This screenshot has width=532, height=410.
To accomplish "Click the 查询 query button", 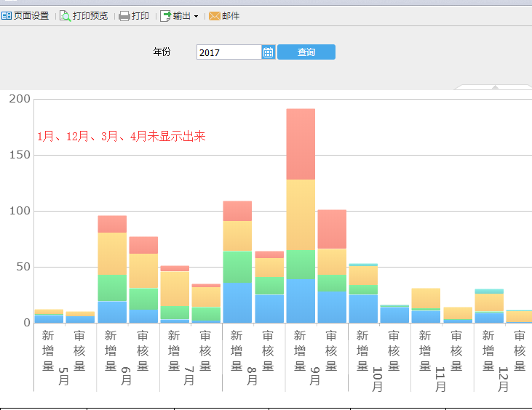I will [x=306, y=52].
